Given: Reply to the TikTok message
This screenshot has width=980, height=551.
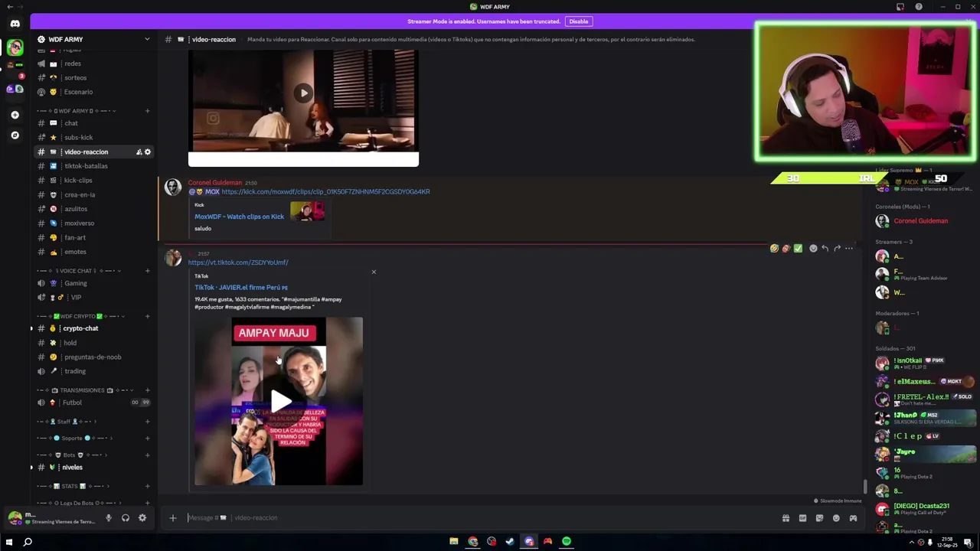Looking at the screenshot, I should coord(825,249).
